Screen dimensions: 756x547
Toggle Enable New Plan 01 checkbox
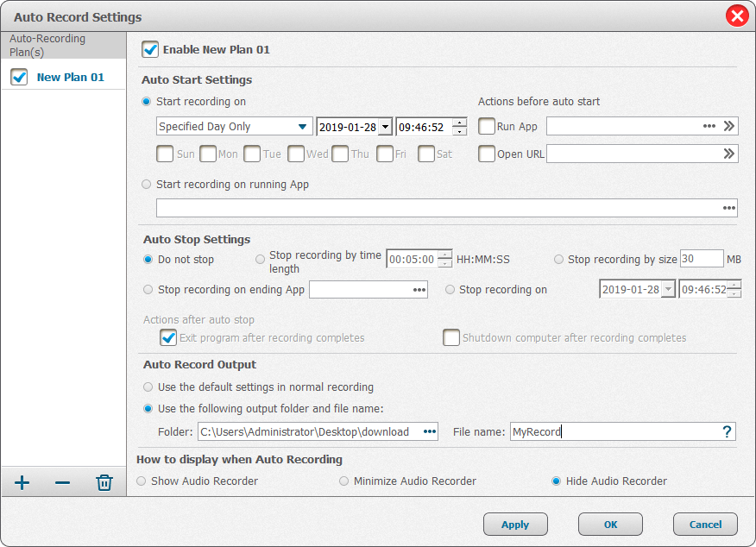pos(150,49)
